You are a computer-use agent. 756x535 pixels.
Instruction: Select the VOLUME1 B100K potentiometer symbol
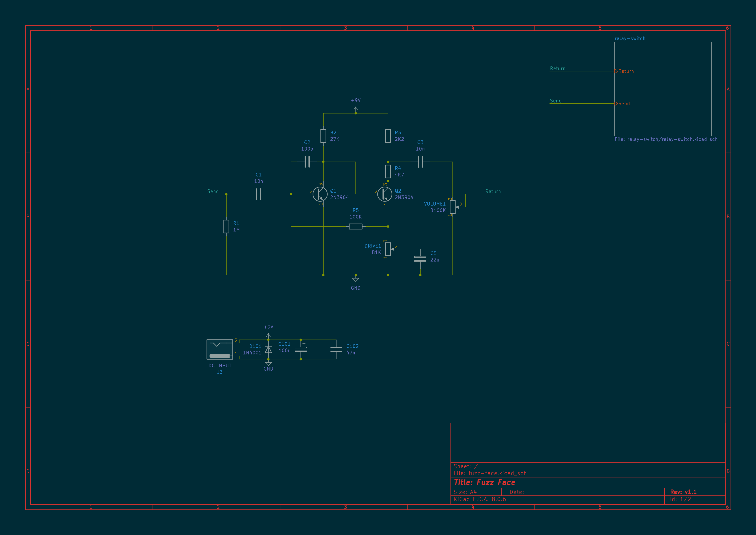coord(453,207)
